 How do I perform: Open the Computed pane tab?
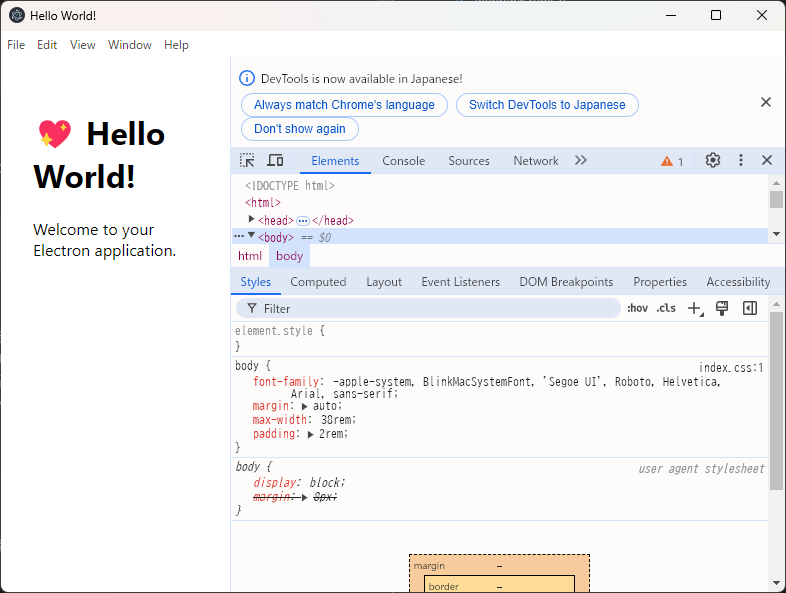tap(318, 282)
